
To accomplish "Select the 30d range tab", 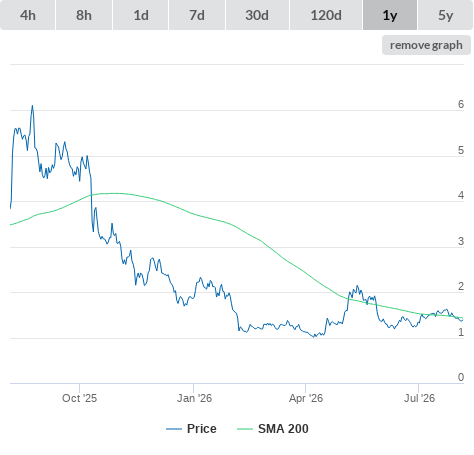I will (257, 15).
